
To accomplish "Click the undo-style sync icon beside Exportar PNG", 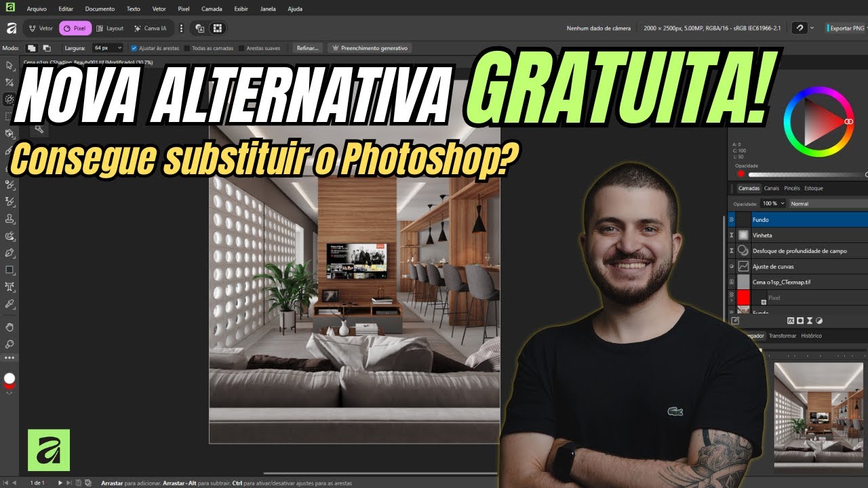I will [800, 28].
